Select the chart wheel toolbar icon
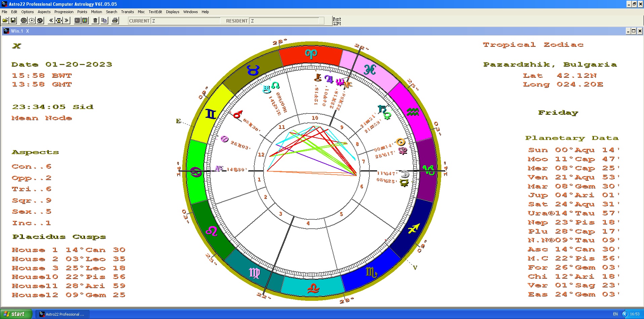This screenshot has height=319, width=644. [x=24, y=21]
